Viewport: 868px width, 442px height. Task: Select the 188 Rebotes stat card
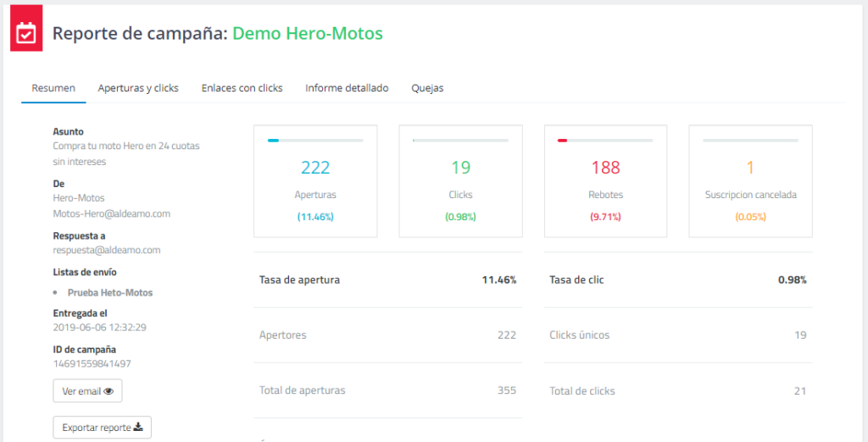coord(605,182)
